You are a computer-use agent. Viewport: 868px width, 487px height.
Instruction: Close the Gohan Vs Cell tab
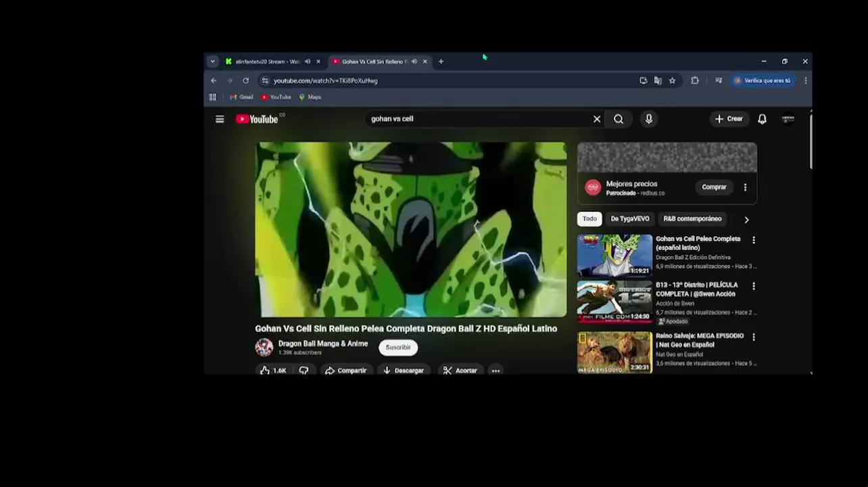click(425, 62)
